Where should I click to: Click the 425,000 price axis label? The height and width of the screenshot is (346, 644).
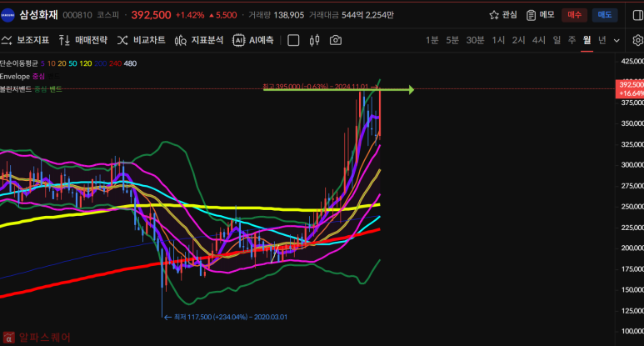click(632, 61)
